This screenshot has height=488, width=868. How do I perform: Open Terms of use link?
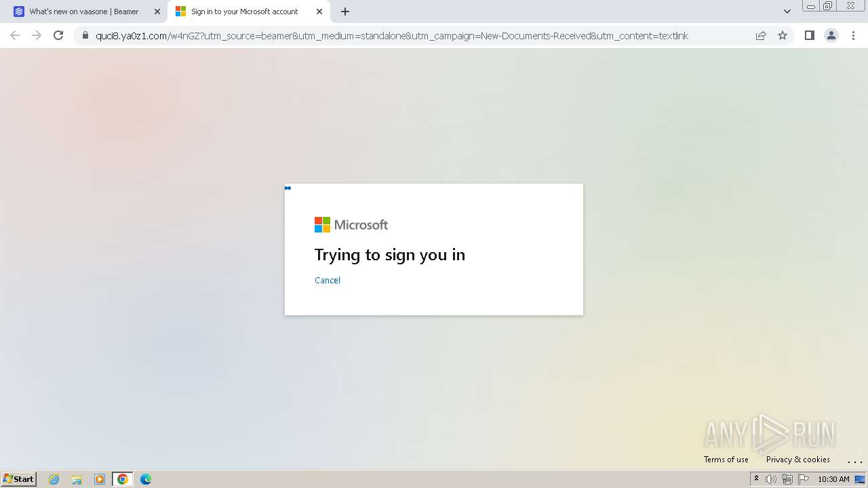pos(726,459)
